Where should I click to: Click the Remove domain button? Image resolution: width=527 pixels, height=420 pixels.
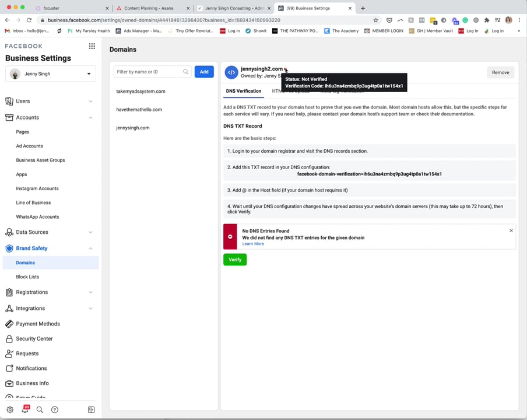click(500, 72)
